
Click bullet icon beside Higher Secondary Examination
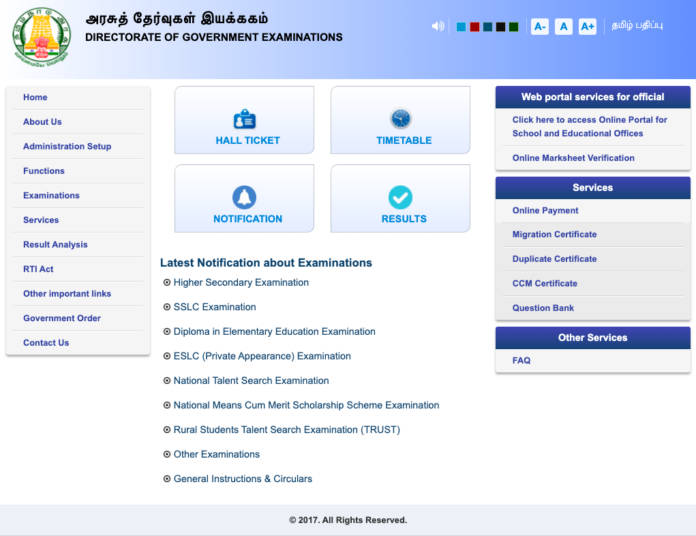coord(167,282)
